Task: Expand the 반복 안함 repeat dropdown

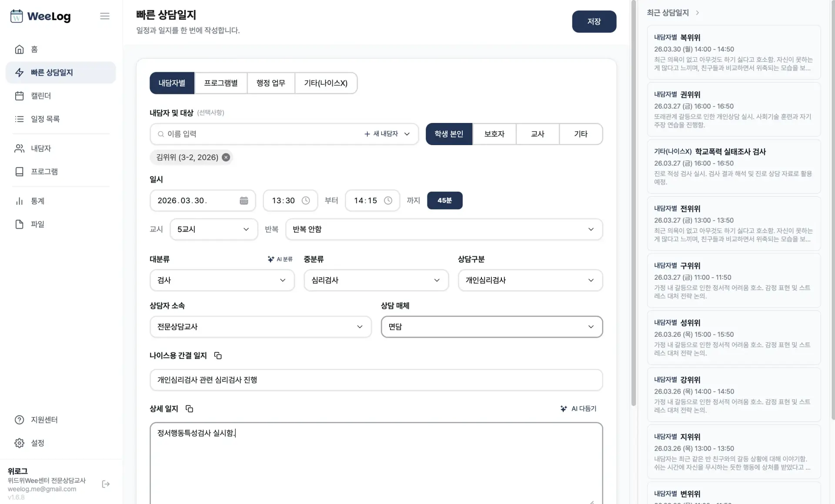Action: pos(444,229)
